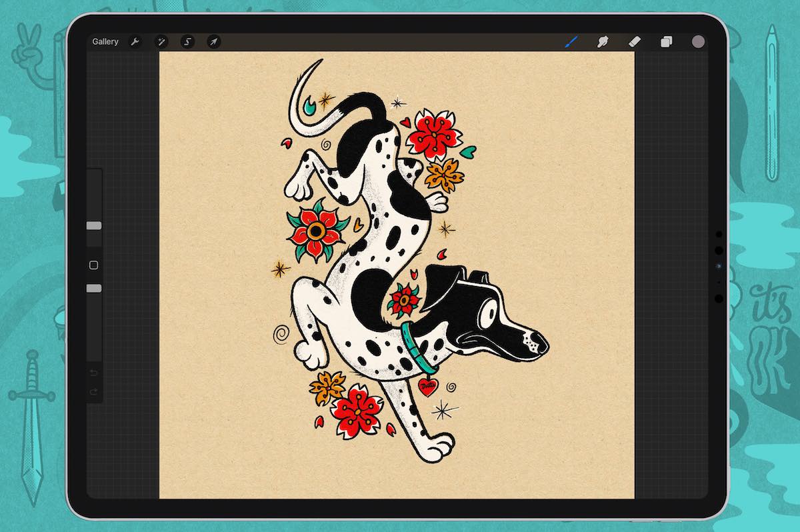Select the Transform arrow tool
This screenshot has height=532, width=800.
tap(213, 41)
